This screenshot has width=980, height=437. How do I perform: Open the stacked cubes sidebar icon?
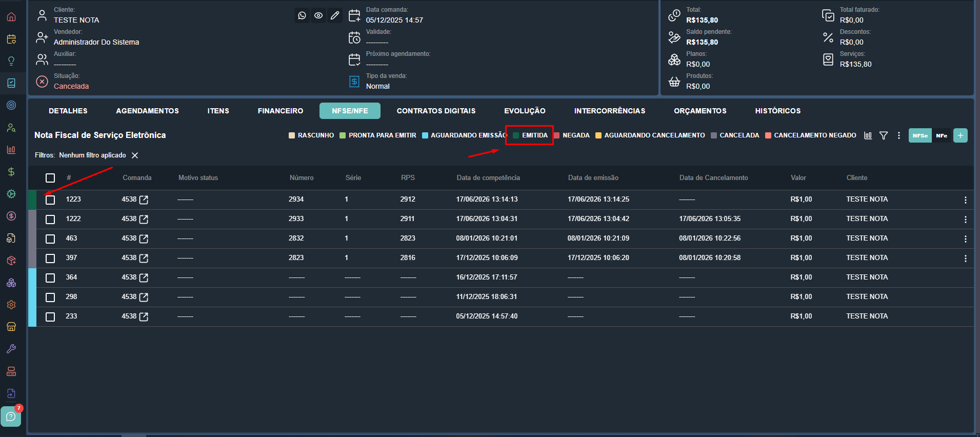click(x=11, y=283)
